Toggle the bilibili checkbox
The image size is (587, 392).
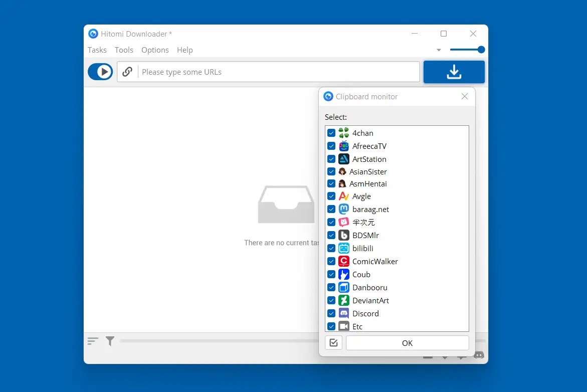coord(331,248)
